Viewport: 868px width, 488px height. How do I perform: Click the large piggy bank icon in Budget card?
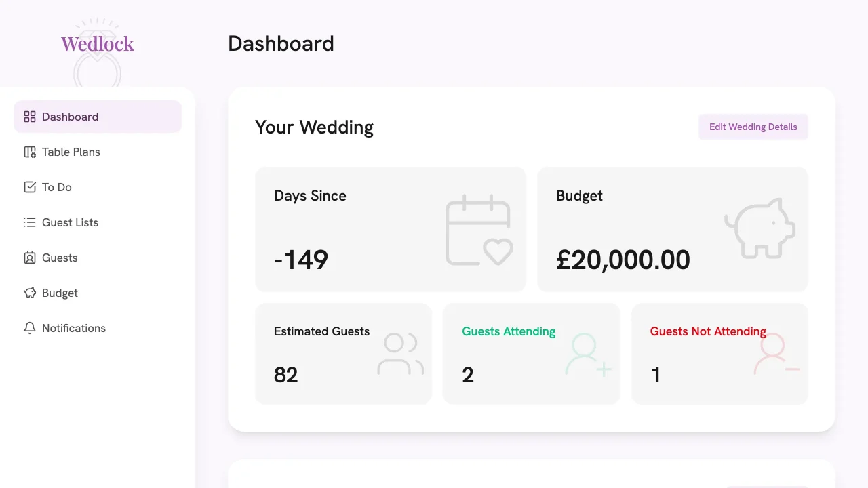pyautogui.click(x=759, y=228)
